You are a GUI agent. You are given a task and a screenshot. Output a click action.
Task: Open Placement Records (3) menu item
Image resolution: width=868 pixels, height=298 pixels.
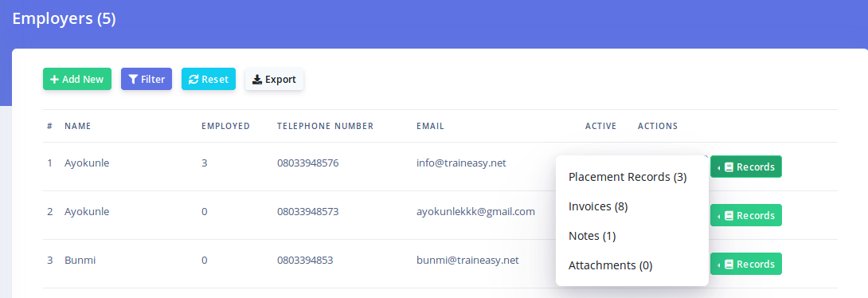pyautogui.click(x=628, y=177)
